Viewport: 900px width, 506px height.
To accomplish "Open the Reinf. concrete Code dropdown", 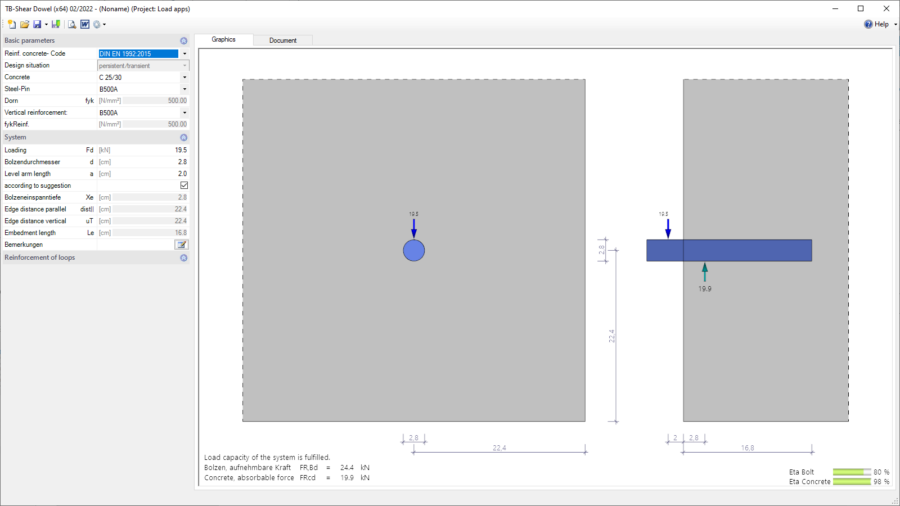I will tap(184, 53).
